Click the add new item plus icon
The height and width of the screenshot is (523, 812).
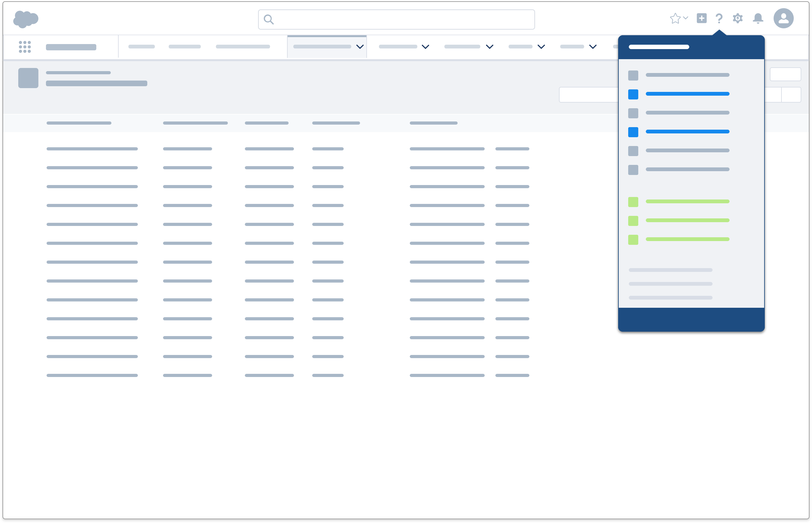[702, 19]
